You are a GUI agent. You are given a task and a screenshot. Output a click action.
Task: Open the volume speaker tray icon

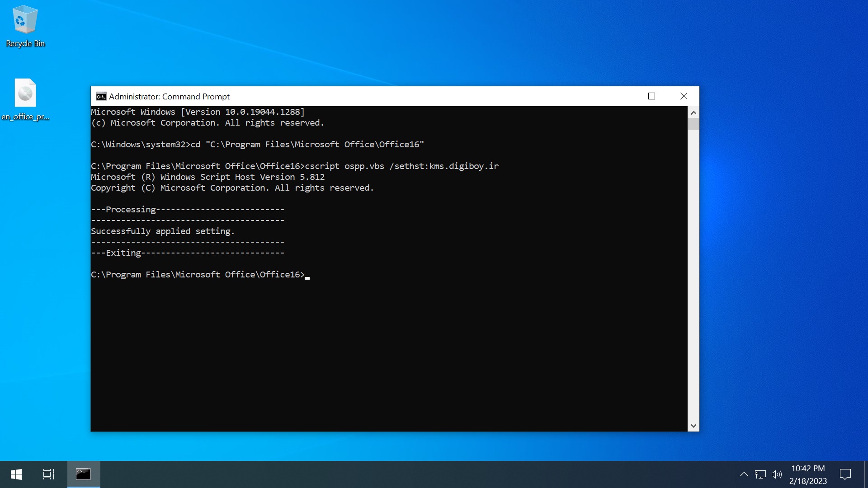point(776,474)
